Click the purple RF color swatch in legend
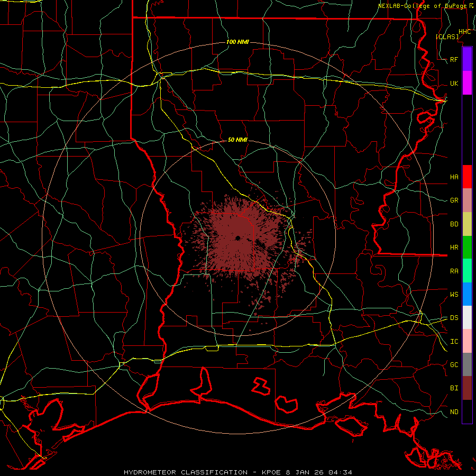Image resolution: width=476 pixels, height=476 pixels. [x=467, y=59]
